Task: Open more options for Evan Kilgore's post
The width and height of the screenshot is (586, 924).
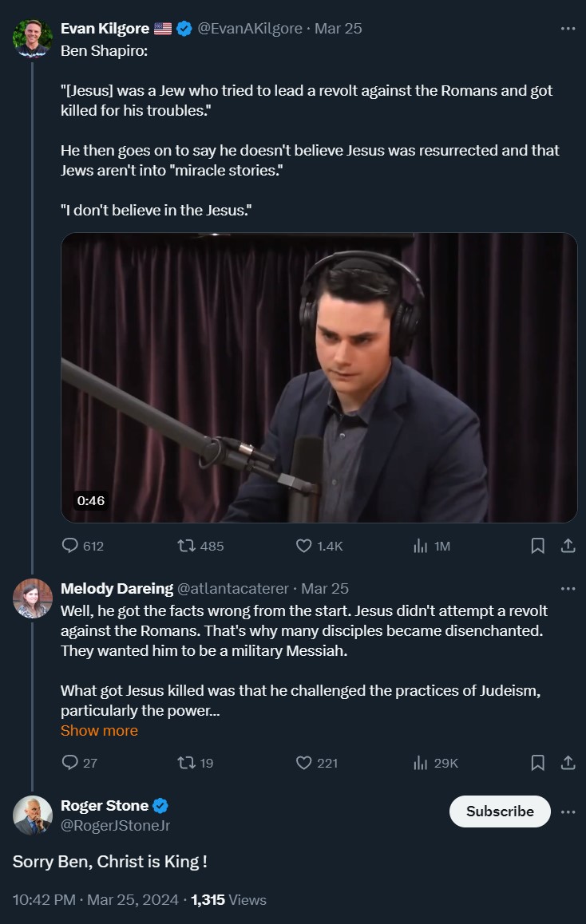Action: [x=568, y=29]
